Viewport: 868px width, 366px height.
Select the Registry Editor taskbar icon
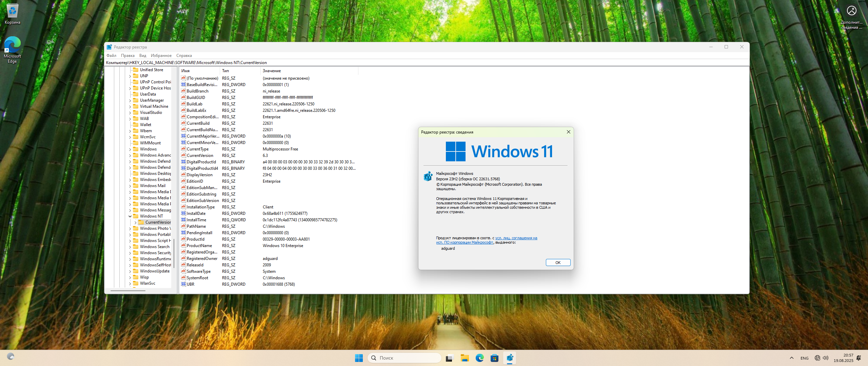coord(510,358)
